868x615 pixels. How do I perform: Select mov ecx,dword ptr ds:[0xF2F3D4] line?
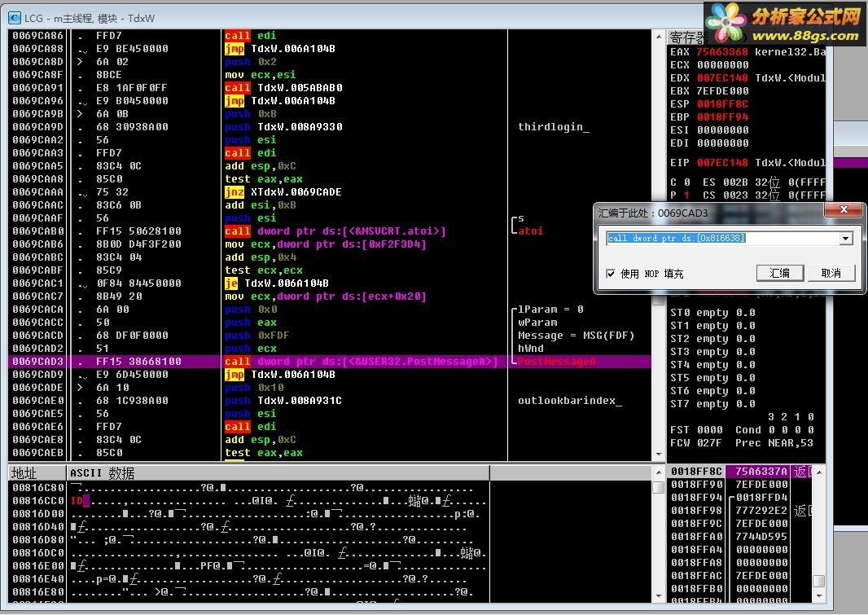pyautogui.click(x=326, y=244)
